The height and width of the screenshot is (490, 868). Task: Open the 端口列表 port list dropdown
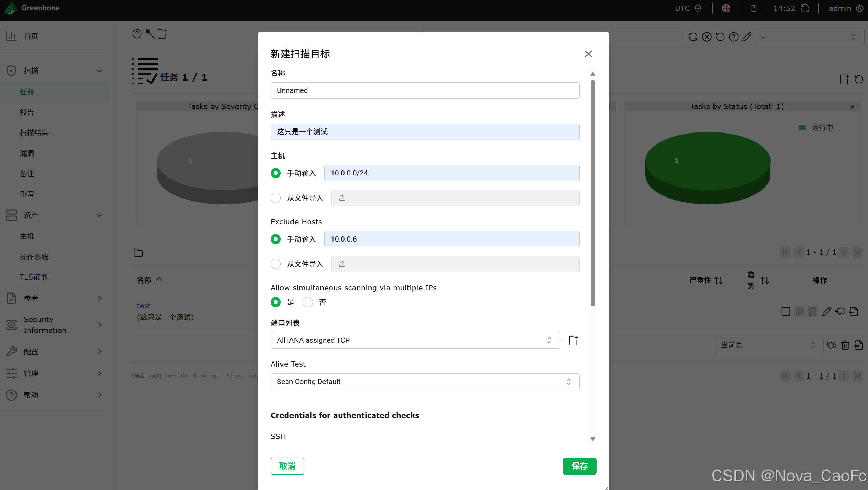(415, 340)
